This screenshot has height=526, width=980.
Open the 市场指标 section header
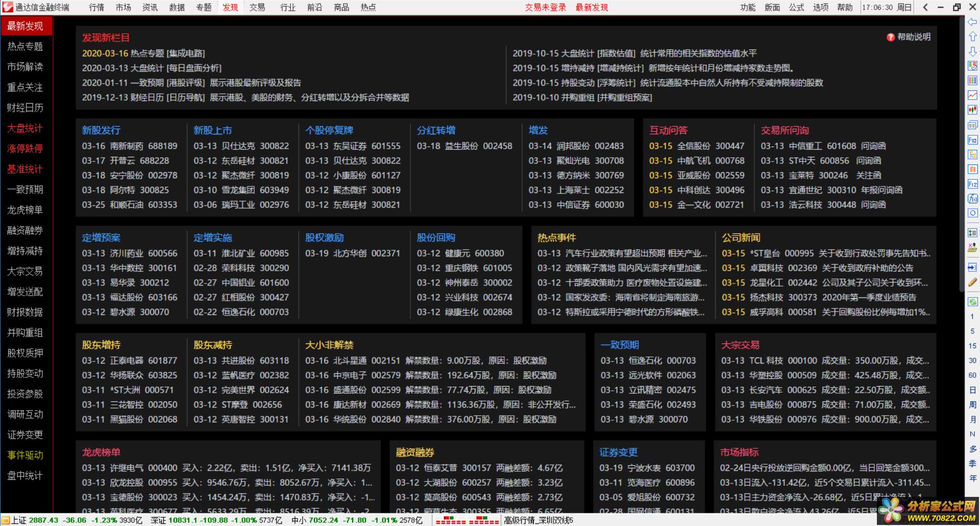(x=739, y=452)
